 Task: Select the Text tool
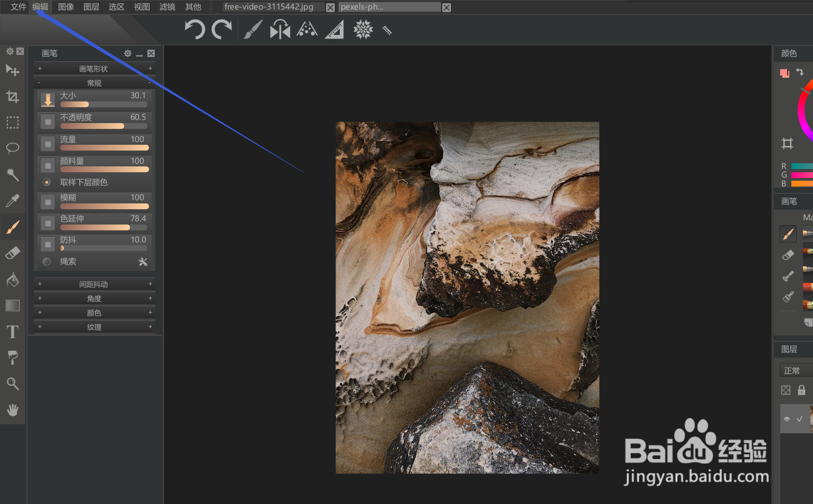click(13, 331)
